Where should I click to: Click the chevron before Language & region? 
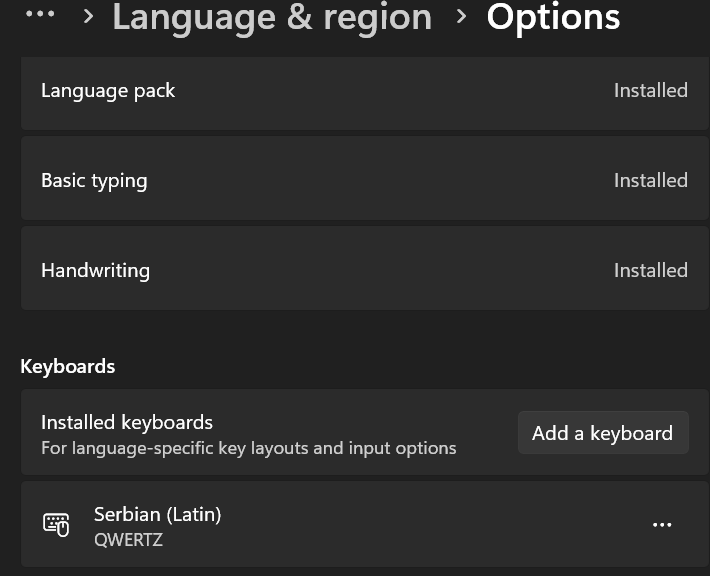click(89, 16)
